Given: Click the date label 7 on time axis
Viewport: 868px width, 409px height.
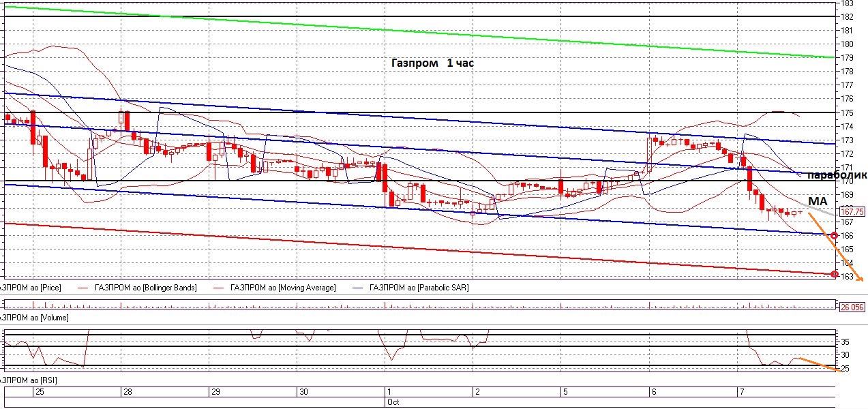Looking at the screenshot, I should (742, 392).
